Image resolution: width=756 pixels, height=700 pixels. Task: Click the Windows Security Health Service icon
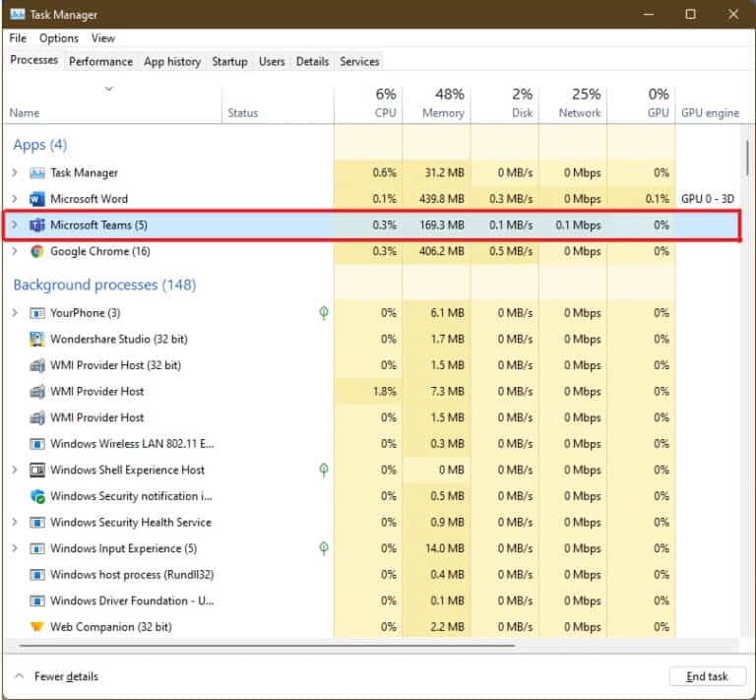click(37, 522)
